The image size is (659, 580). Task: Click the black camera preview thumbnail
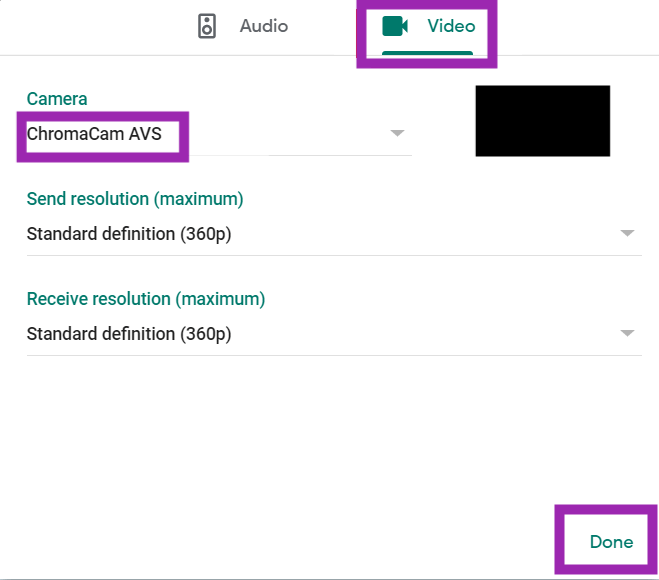[543, 121]
